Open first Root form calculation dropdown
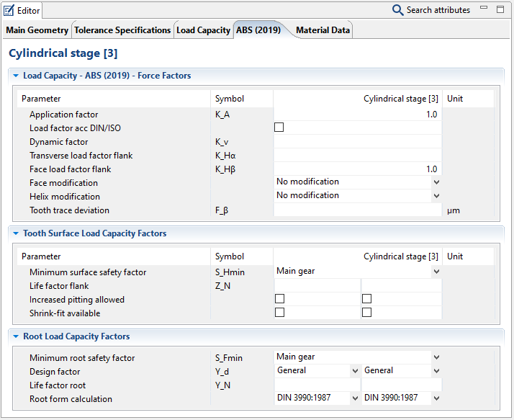Image resolution: width=514 pixels, height=420 pixels. 354,398
